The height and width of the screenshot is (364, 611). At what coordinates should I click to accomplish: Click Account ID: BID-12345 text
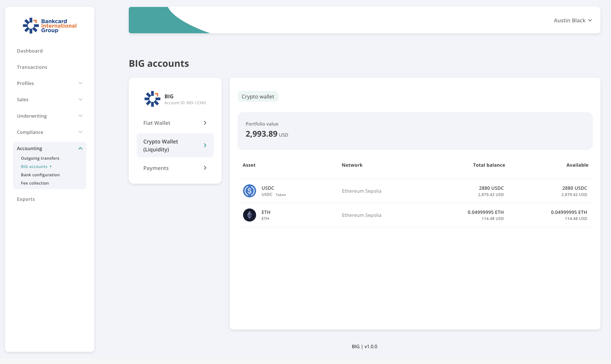[x=185, y=103]
